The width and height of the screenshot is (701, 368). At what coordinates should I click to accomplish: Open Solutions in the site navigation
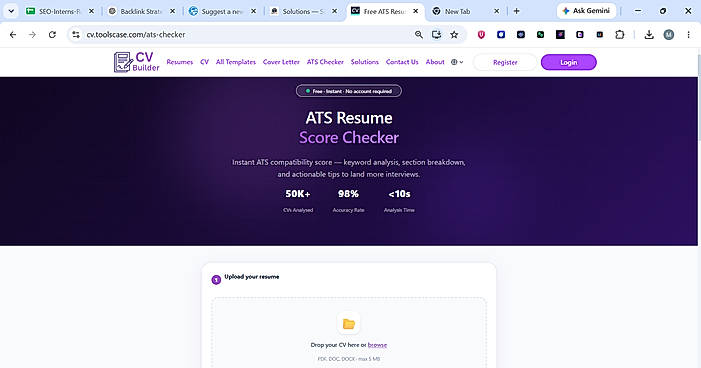point(364,62)
